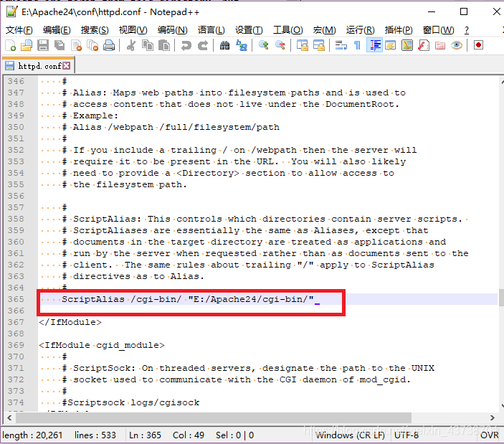Click the 'Ln : 365' status entry
The image size is (504, 444).
145,435
